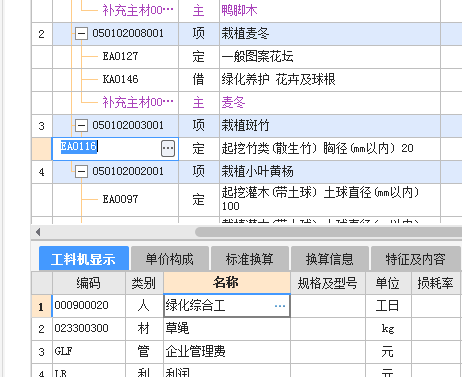Click 栽植麦冬 item name
This screenshot has height=377, width=462.
[x=245, y=34]
